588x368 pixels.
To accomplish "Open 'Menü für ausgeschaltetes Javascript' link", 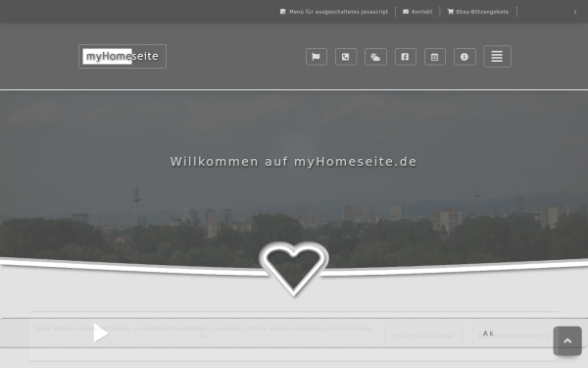I will click(x=334, y=12).
